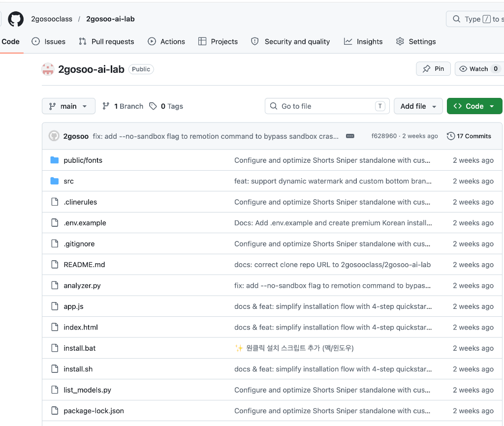The image size is (504, 426).
Task: Switch to the Pull requests tab
Action: click(x=106, y=41)
